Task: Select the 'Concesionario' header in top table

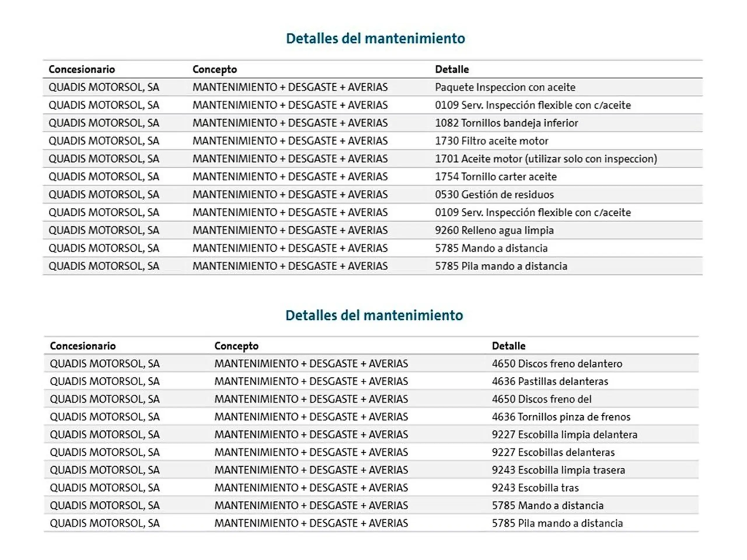Action: (x=82, y=69)
